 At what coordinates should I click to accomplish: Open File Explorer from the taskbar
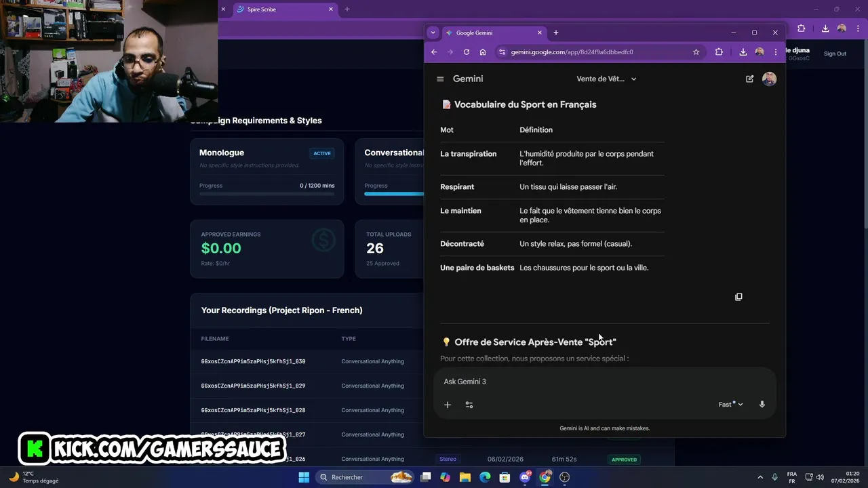[465, 477]
